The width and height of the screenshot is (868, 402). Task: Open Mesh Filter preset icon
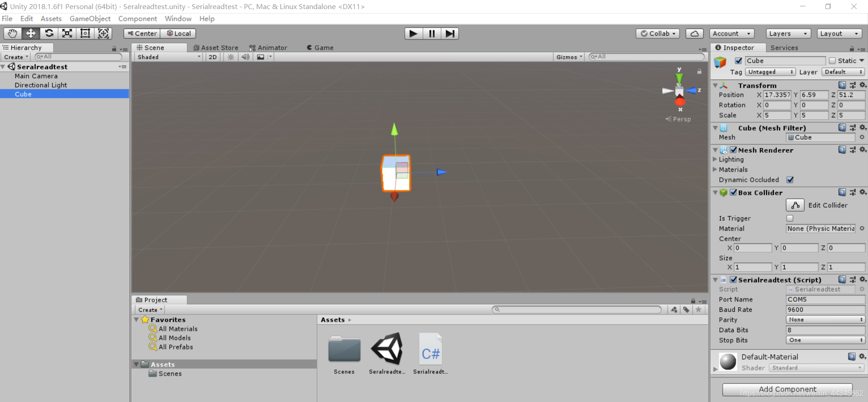click(853, 128)
